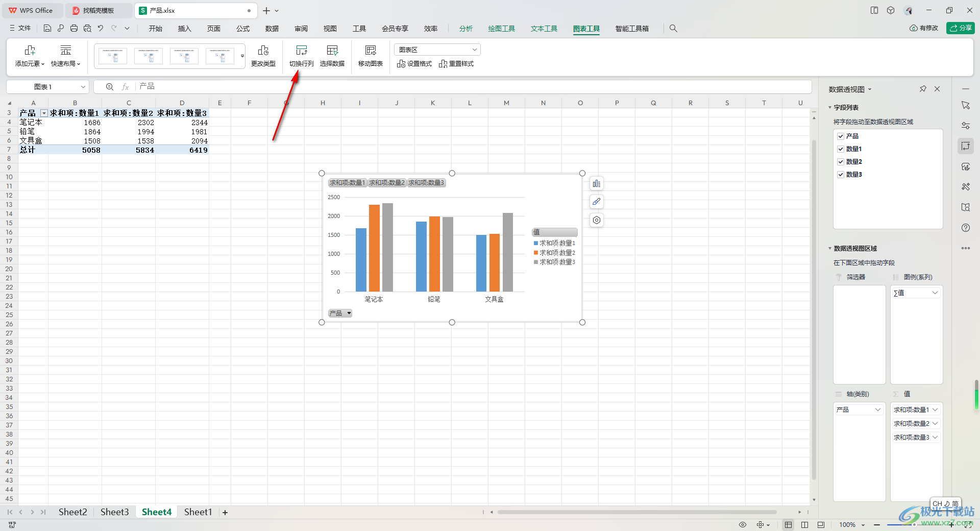Click Switch Row/Column (切换行列) icon

pyautogui.click(x=302, y=50)
